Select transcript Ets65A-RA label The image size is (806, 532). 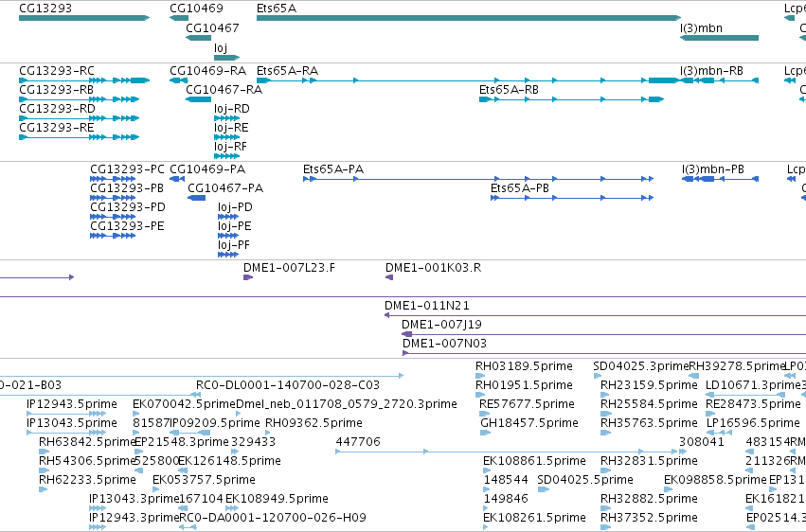287,70
